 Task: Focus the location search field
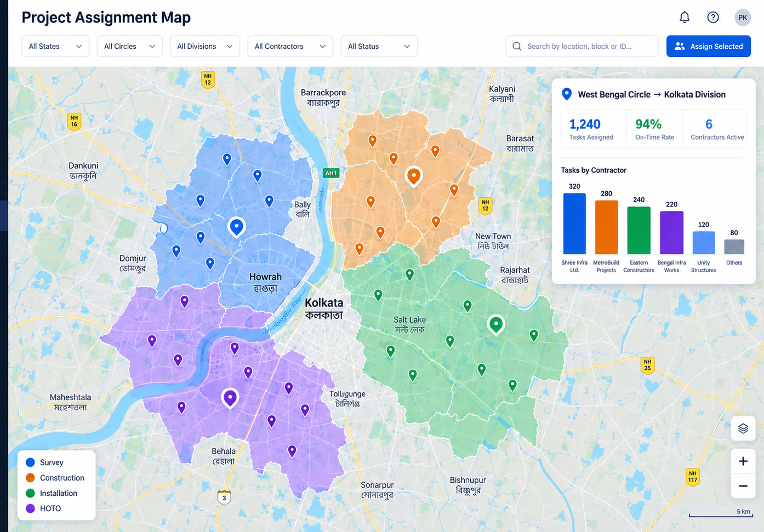pos(581,47)
